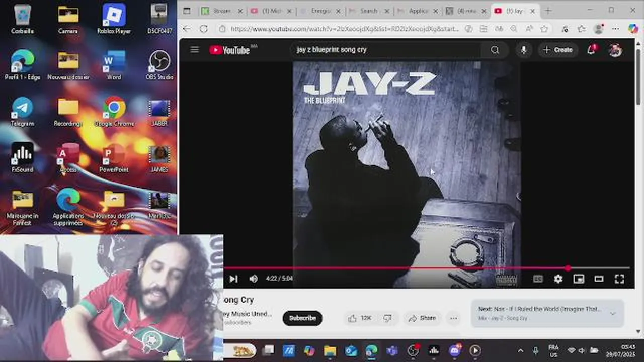Dislike the Song Cry video
The width and height of the screenshot is (644, 362).
point(387,318)
